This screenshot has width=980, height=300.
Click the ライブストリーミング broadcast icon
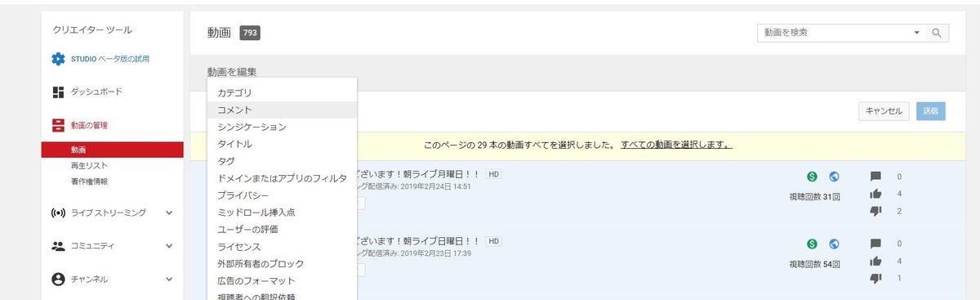(58, 213)
